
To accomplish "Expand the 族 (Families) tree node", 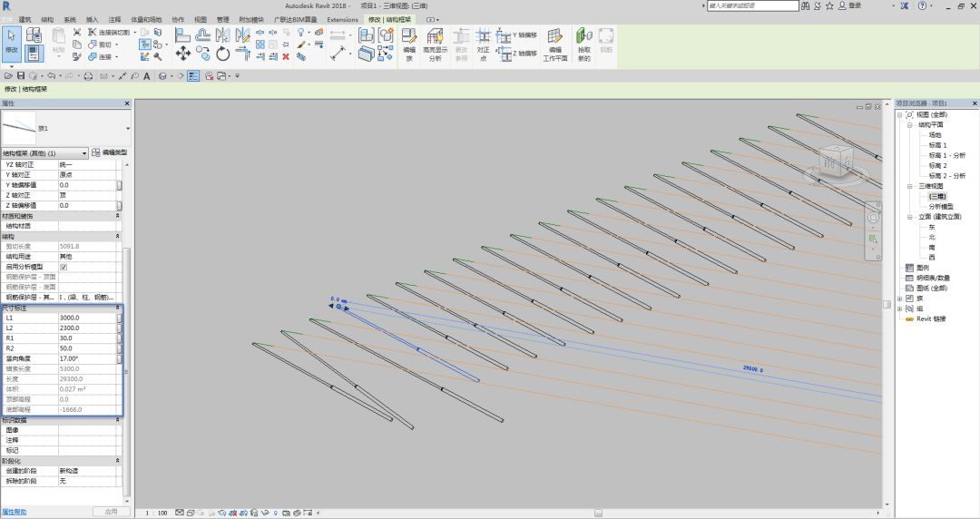I will pos(899,299).
